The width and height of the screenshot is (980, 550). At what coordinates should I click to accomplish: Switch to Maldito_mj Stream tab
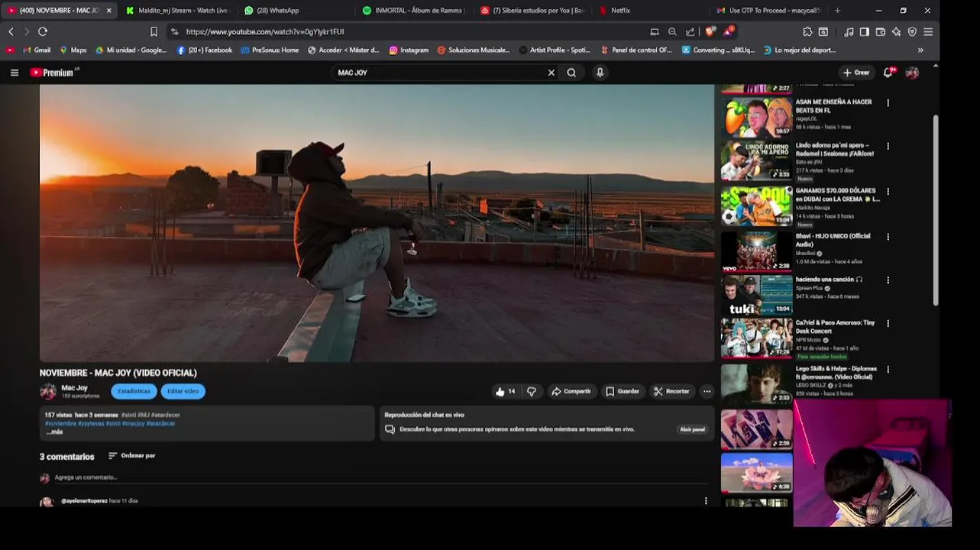point(176,11)
